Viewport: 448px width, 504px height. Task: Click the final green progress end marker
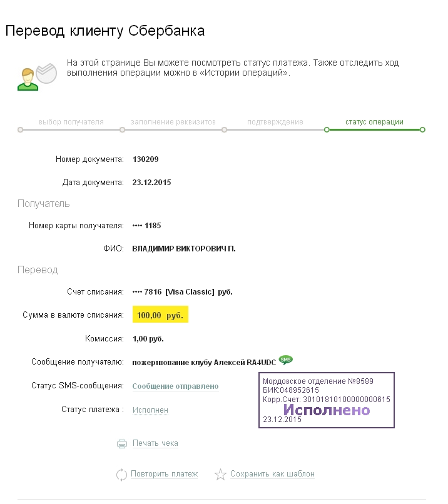coord(422,130)
